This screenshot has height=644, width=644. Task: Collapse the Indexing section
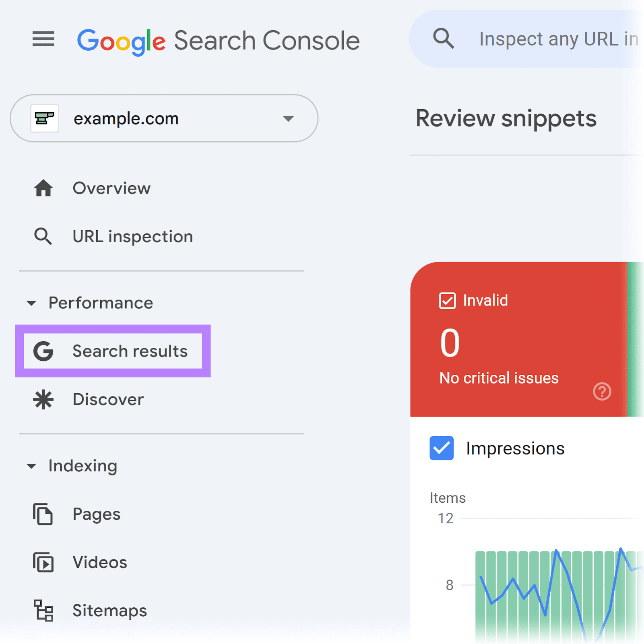click(x=32, y=466)
